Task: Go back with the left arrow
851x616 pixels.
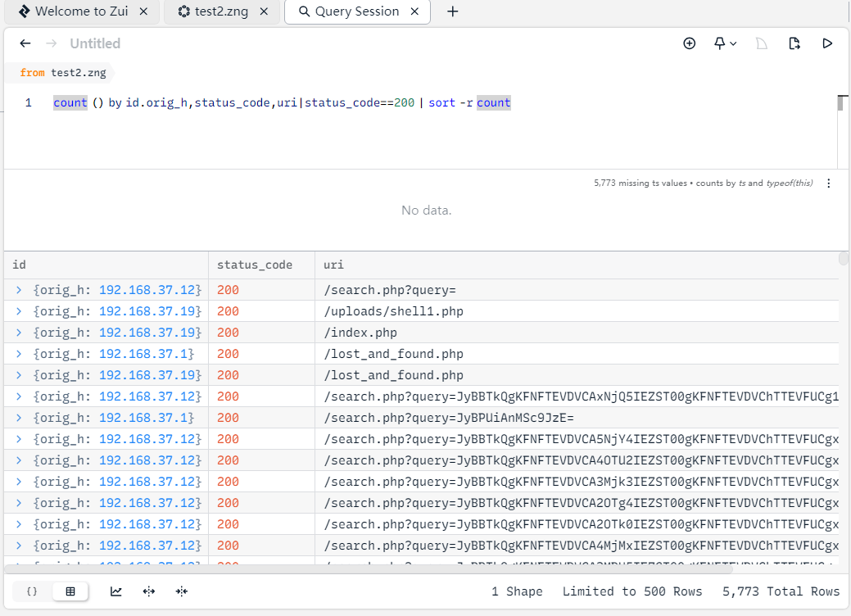Action: click(x=25, y=43)
